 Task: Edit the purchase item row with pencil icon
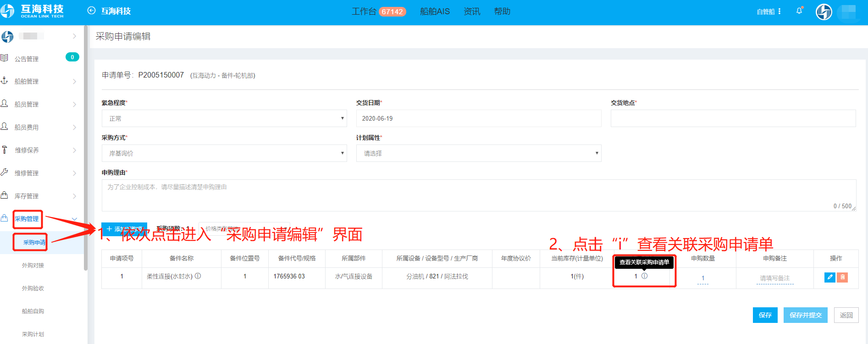point(830,277)
